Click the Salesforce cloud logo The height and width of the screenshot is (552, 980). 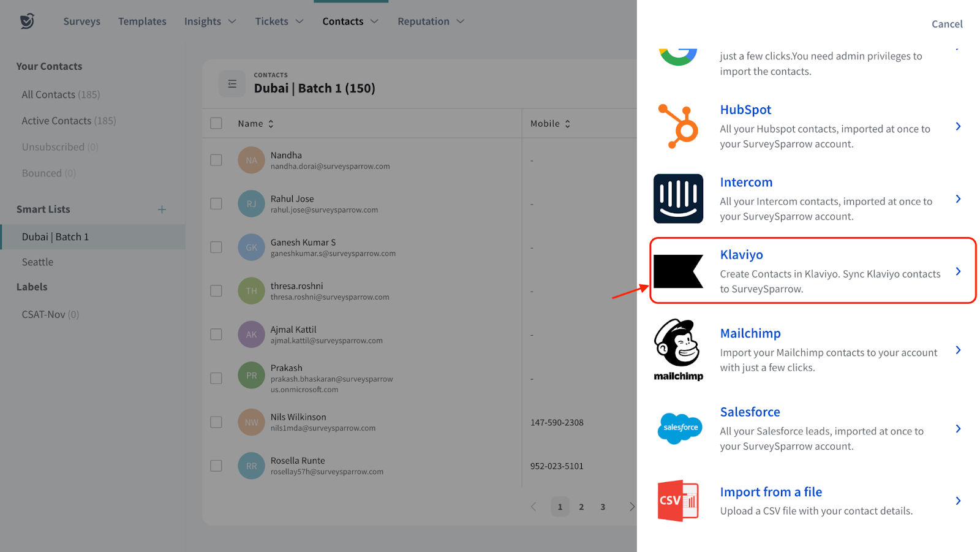[680, 428]
